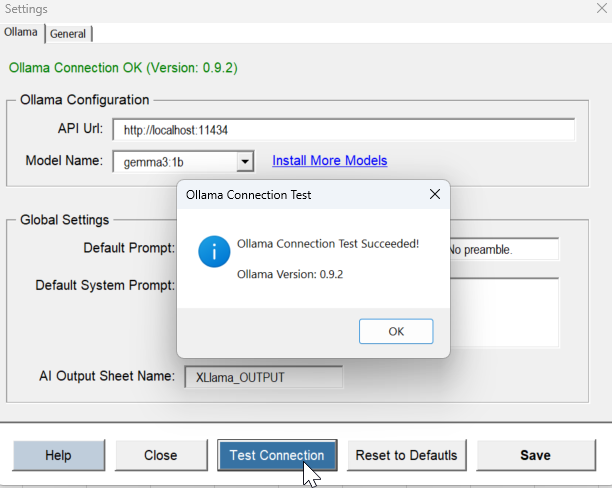Close the Ollama Connection Test dialog with X
The image size is (612, 488).
coord(435,195)
